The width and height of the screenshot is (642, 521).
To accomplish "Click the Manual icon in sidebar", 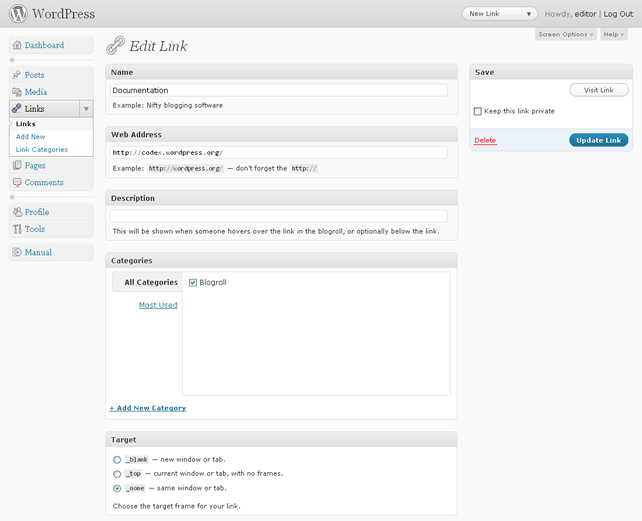I will pos(17,252).
